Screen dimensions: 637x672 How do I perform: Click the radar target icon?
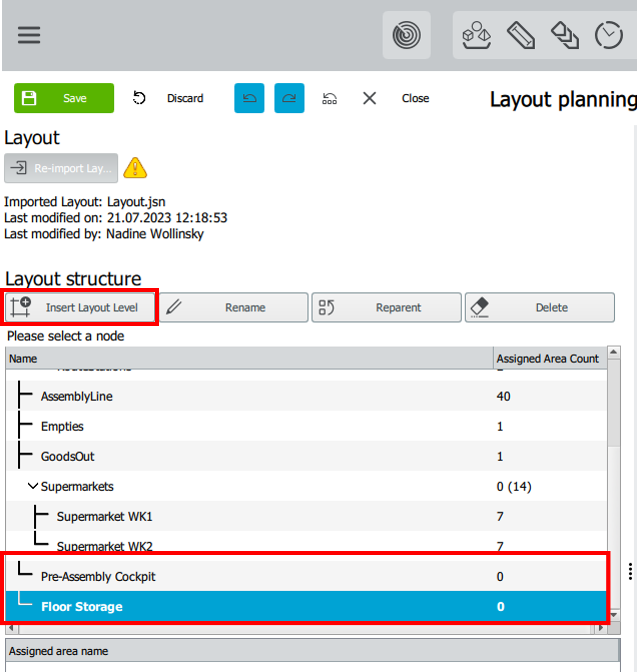(406, 35)
